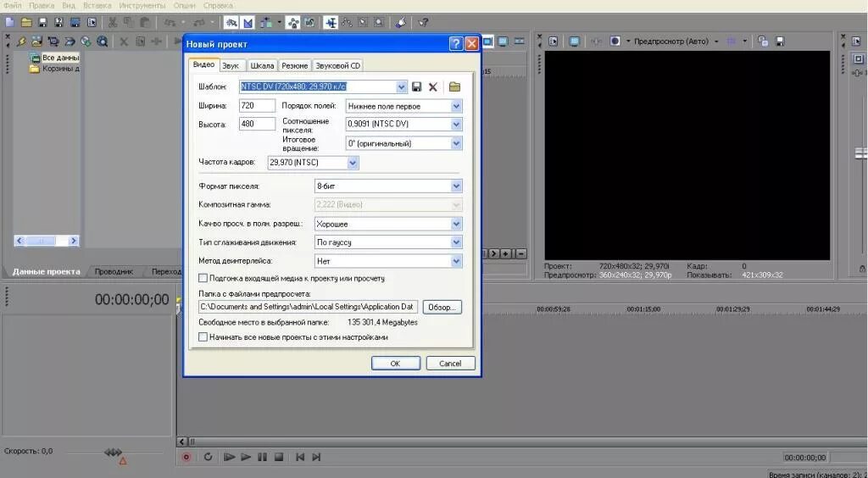The height and width of the screenshot is (478, 868).
Task: Click the Скорость playback rate slider
Action: tap(114, 453)
